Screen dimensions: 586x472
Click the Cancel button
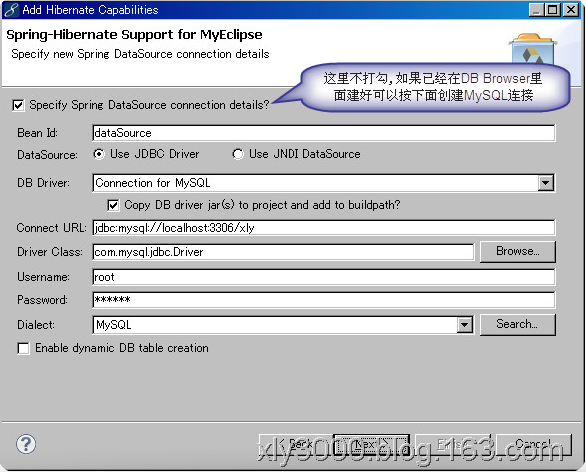[534, 445]
